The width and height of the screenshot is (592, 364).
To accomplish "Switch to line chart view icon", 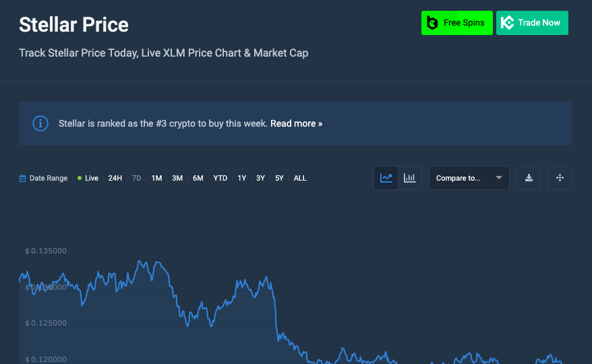I will click(x=386, y=178).
